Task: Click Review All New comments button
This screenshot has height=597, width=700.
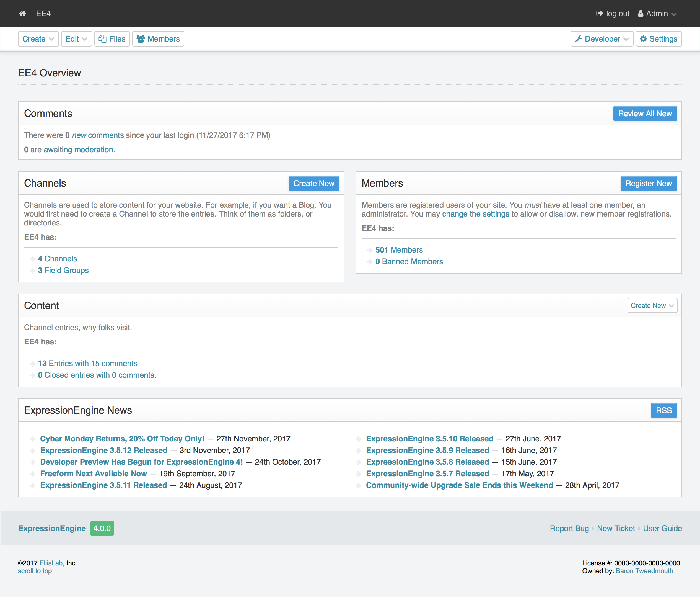Action: coord(645,114)
